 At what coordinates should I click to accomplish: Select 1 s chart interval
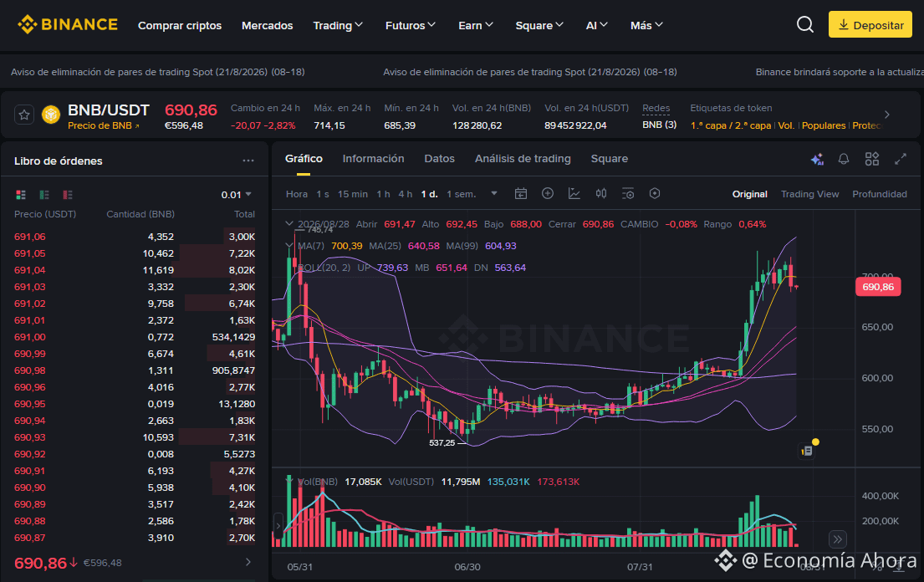(x=322, y=194)
